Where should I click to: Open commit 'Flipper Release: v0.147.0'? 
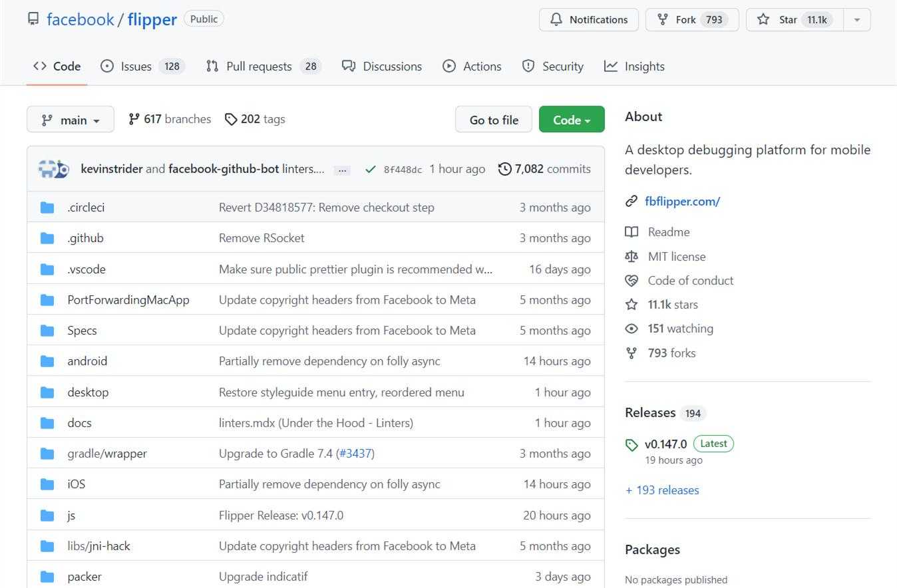coord(281,515)
